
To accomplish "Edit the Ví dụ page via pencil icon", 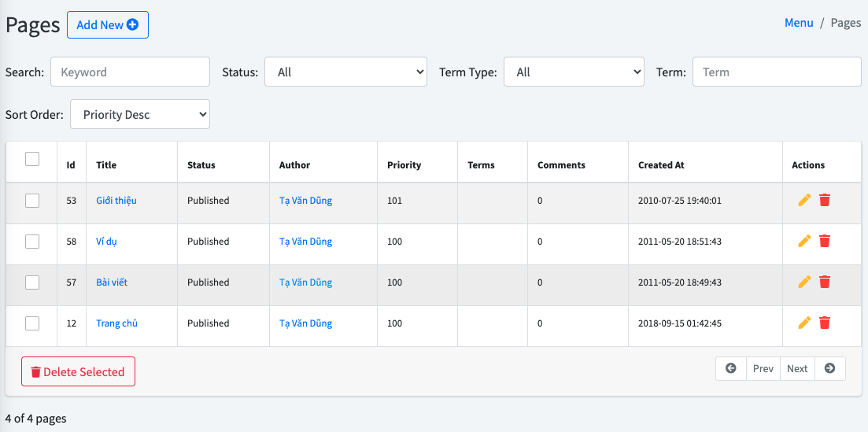I will point(803,242).
